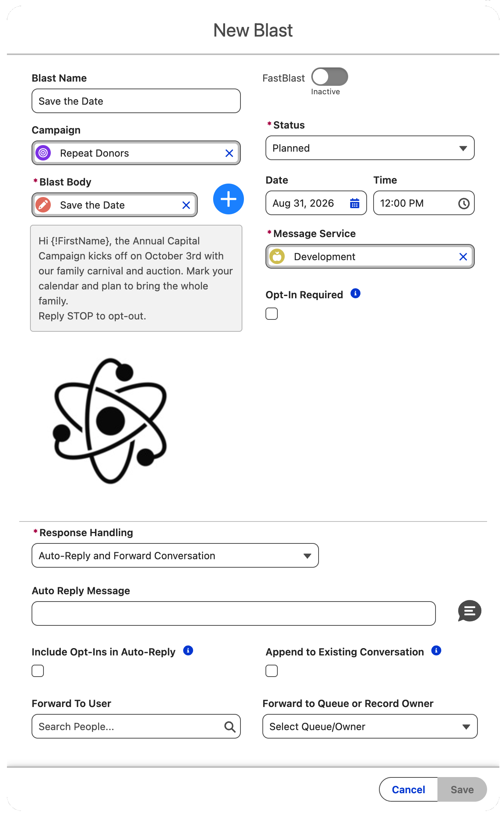Click the search magnifier in Forward To User
504x819 pixels.
(x=230, y=727)
